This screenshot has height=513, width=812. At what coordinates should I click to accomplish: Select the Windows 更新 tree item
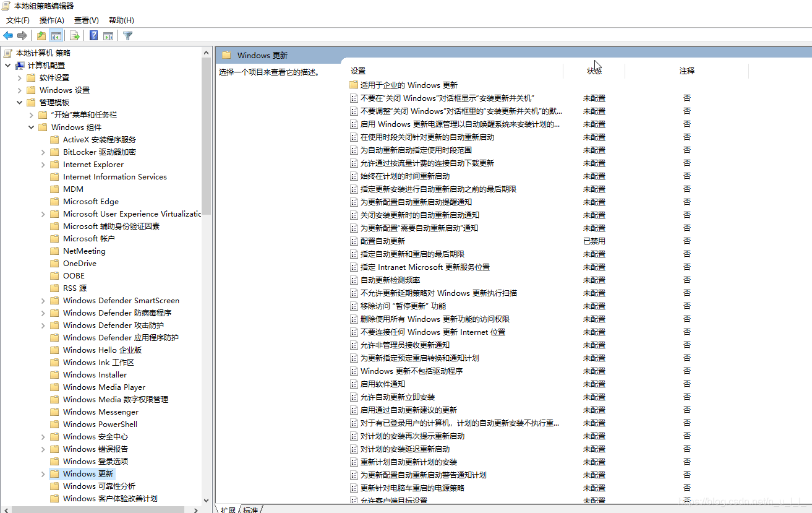coord(88,474)
